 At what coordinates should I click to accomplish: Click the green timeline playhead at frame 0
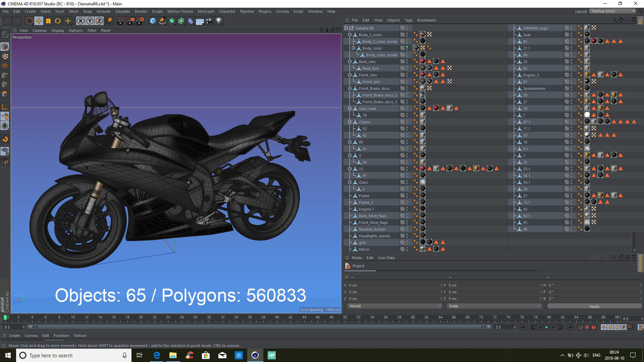coord(5,317)
